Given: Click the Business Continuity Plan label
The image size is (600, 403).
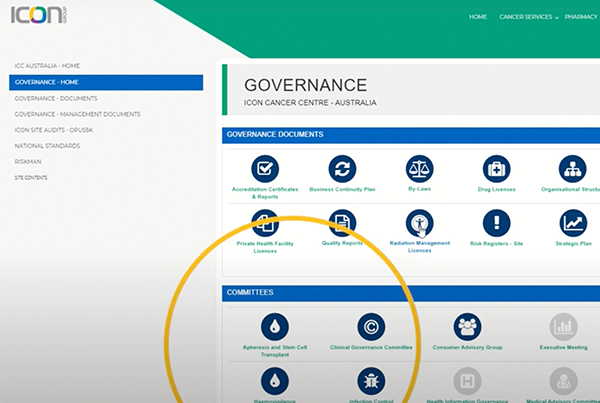Looking at the screenshot, I should [342, 189].
